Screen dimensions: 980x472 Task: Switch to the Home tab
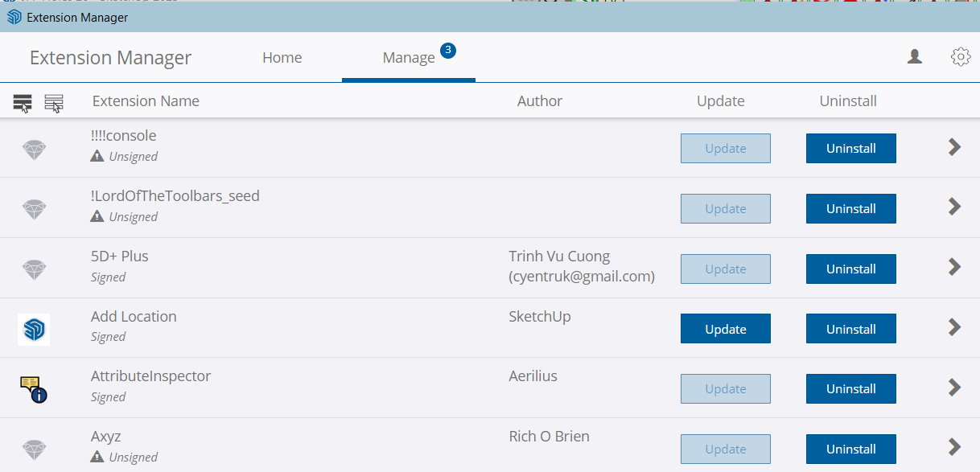coord(282,58)
